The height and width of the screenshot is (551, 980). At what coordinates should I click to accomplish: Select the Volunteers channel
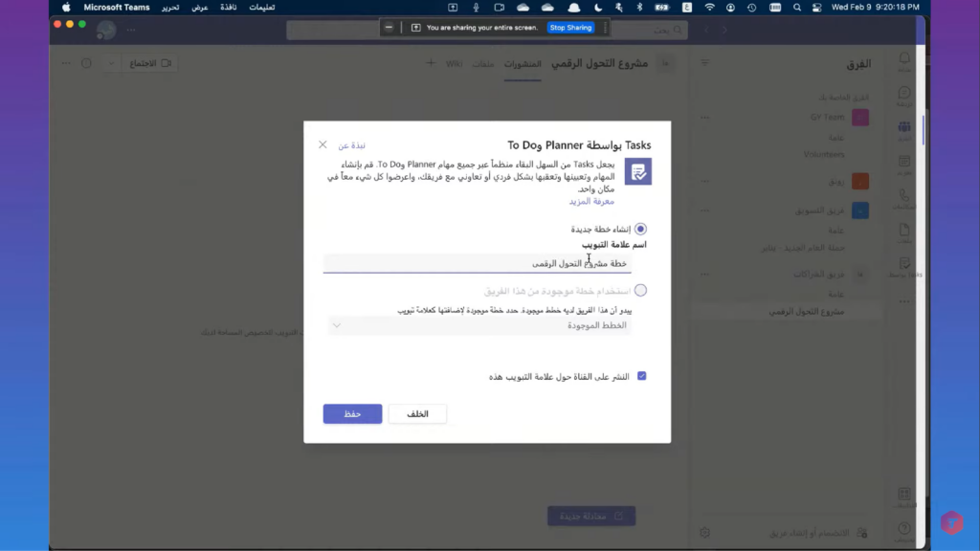(824, 154)
